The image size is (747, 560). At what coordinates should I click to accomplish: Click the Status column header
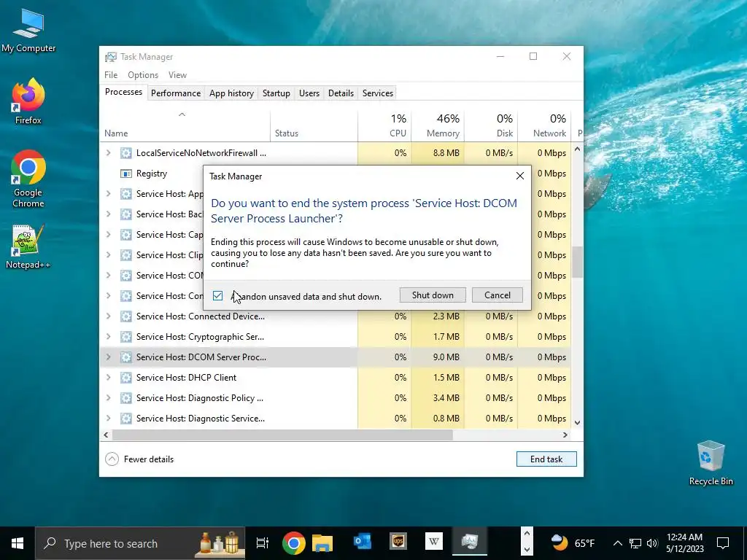pyautogui.click(x=314, y=125)
